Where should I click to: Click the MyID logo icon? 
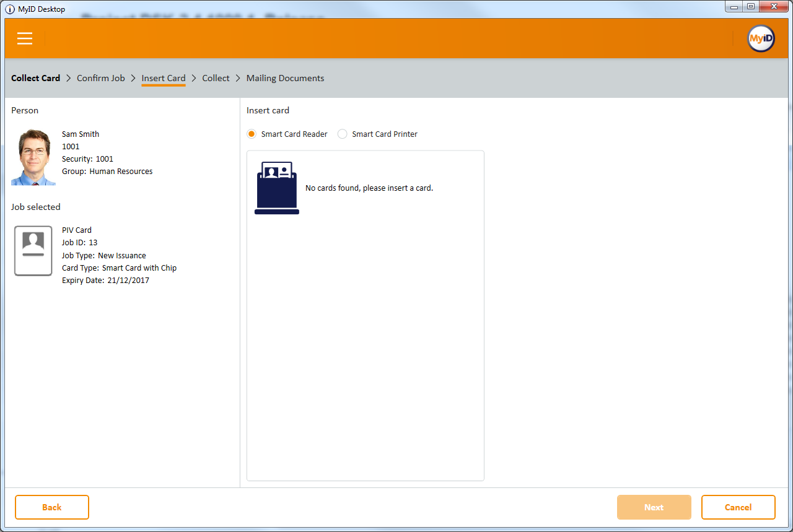pyautogui.click(x=760, y=38)
